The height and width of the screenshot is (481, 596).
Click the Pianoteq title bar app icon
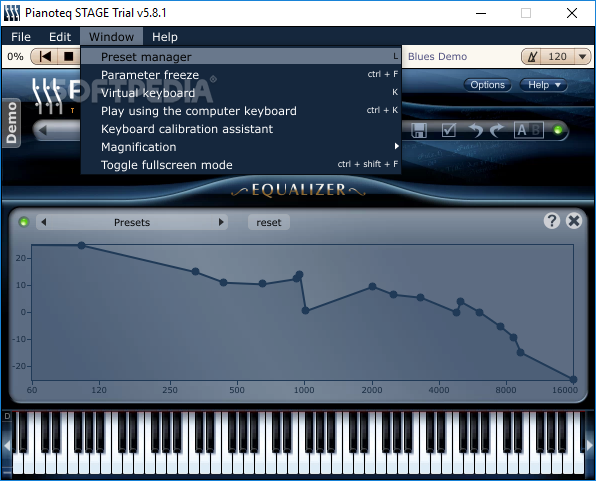coord(11,13)
